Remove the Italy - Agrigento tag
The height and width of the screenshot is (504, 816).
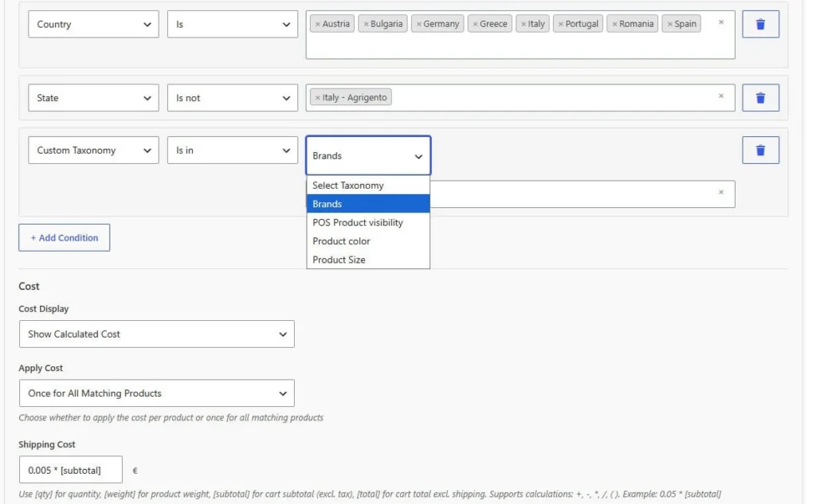click(317, 97)
